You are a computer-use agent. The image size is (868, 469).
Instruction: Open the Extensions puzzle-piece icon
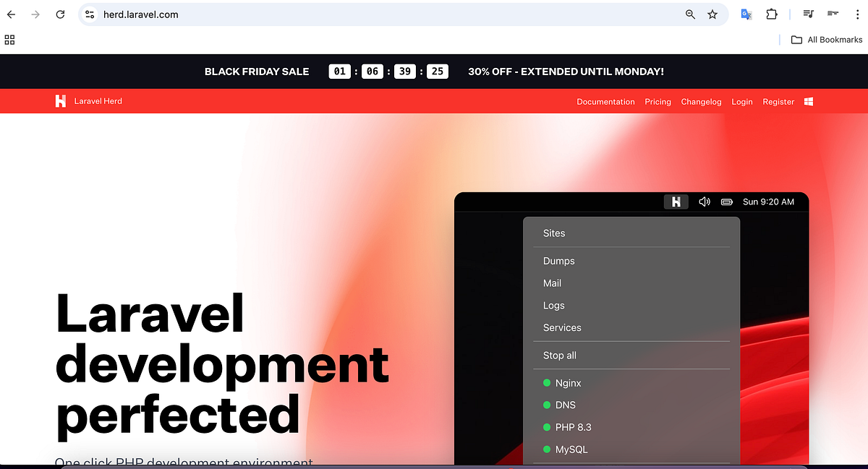click(772, 14)
